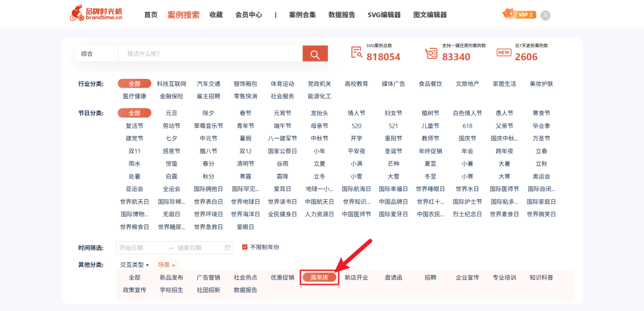
Task: Open 案例合集 navigation item
Action: 302,15
